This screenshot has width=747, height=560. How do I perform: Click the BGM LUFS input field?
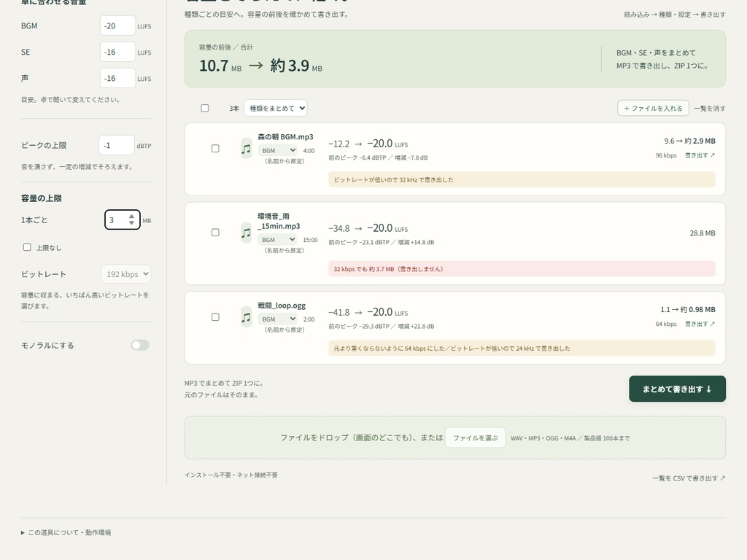tap(117, 26)
